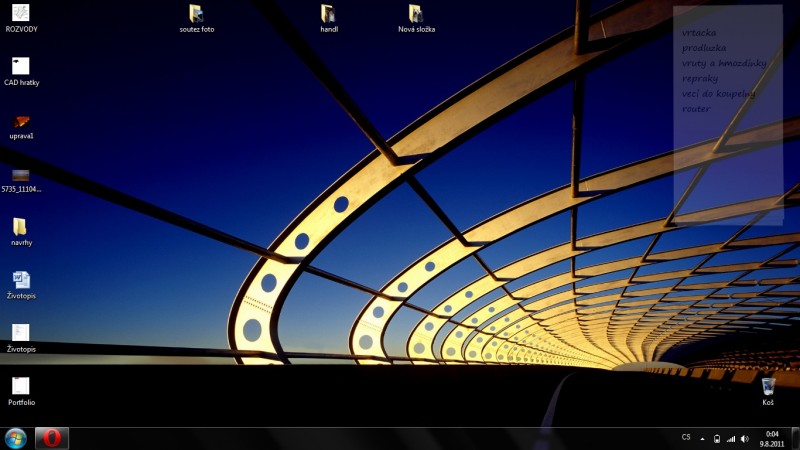This screenshot has height=450, width=800.
Task: Select the navrhy folder icon
Action: point(21,227)
